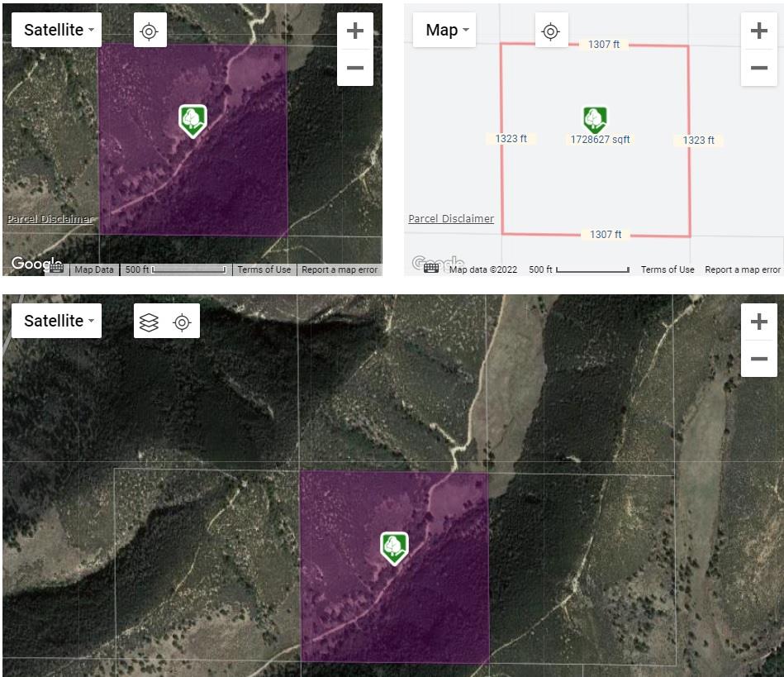784x677 pixels.
Task: Open Satellite dropdown in bottom large map
Action: pyautogui.click(x=56, y=321)
